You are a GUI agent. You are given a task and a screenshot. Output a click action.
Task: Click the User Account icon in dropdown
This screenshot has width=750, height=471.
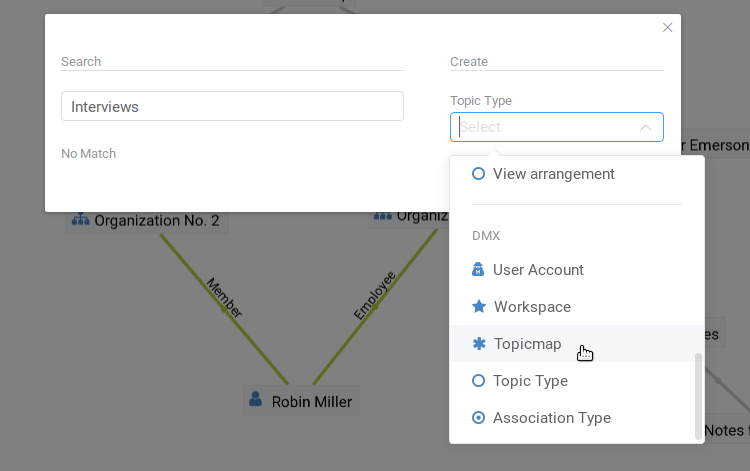tap(478, 270)
